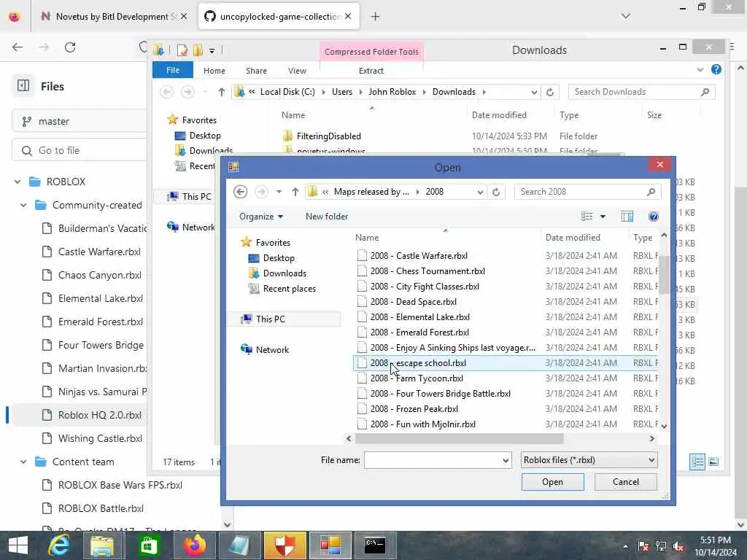Open the Roblox files (*.rbxl) filter dropdown

pos(589,460)
